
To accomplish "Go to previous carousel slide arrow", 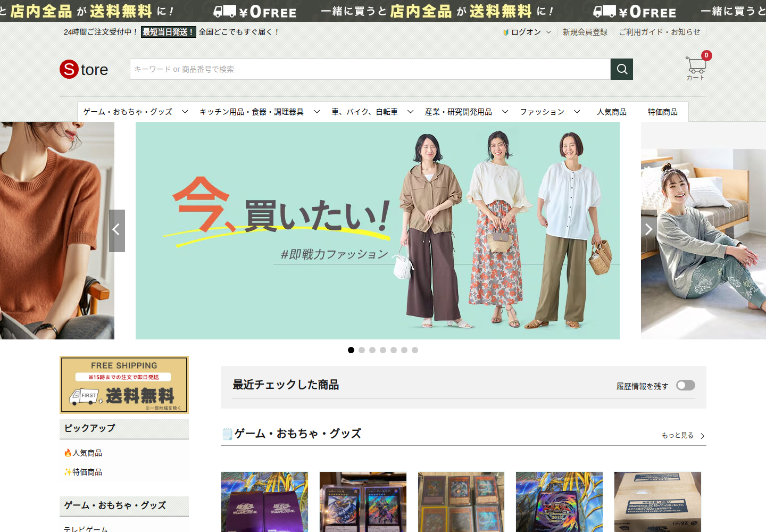I will coord(117,231).
